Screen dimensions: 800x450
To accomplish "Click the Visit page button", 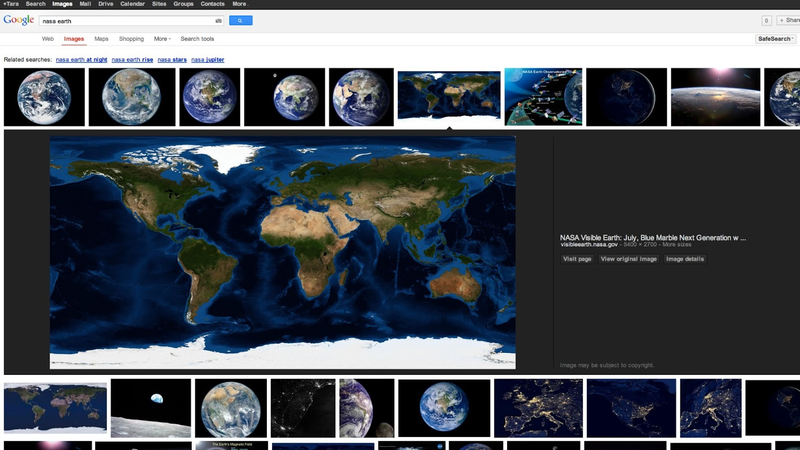I will pyautogui.click(x=577, y=259).
